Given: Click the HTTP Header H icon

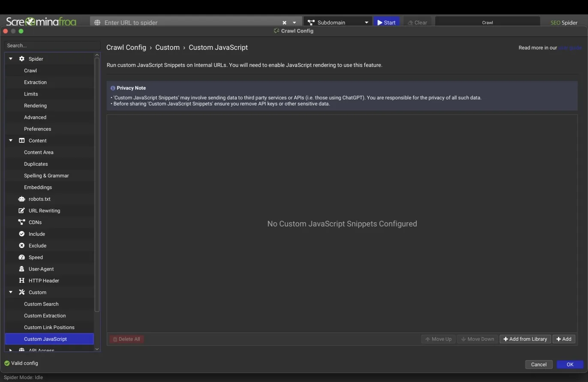Looking at the screenshot, I should pyautogui.click(x=21, y=280).
